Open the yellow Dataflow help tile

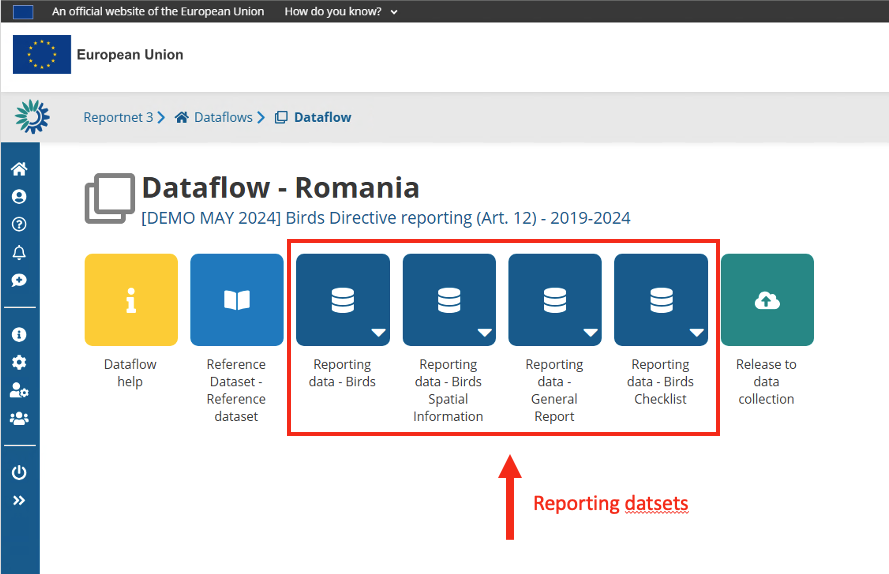coord(131,299)
